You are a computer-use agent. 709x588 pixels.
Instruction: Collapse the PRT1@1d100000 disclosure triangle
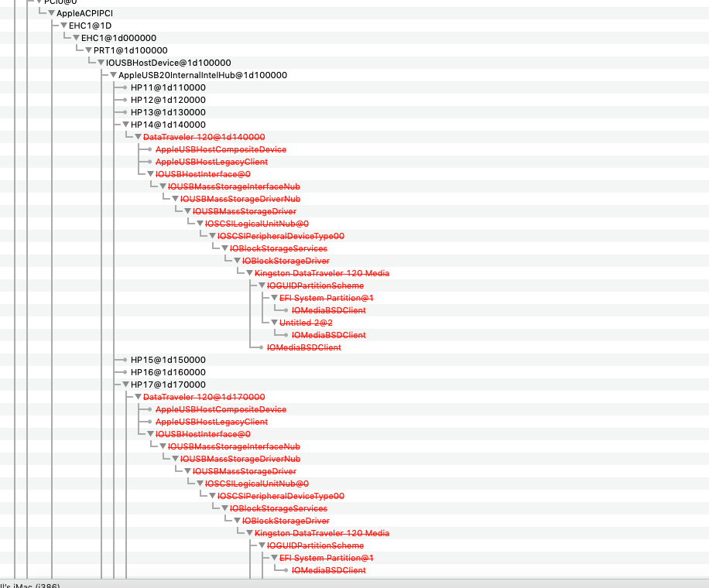tap(88, 50)
